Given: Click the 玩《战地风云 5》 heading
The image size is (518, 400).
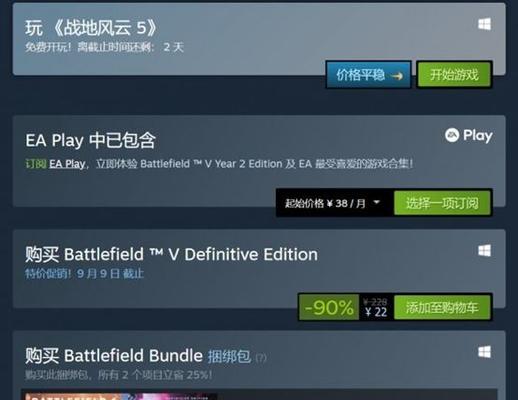Looking at the screenshot, I should (91, 27).
